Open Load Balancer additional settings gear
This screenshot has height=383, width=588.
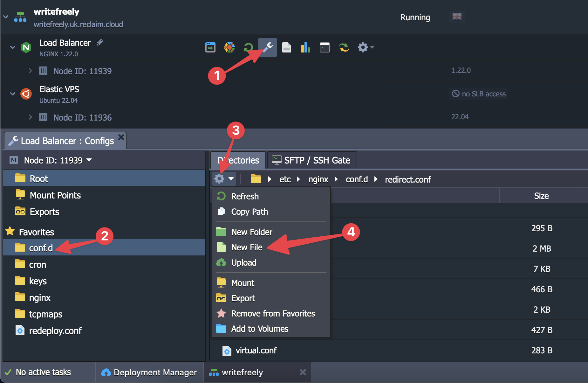click(x=366, y=47)
